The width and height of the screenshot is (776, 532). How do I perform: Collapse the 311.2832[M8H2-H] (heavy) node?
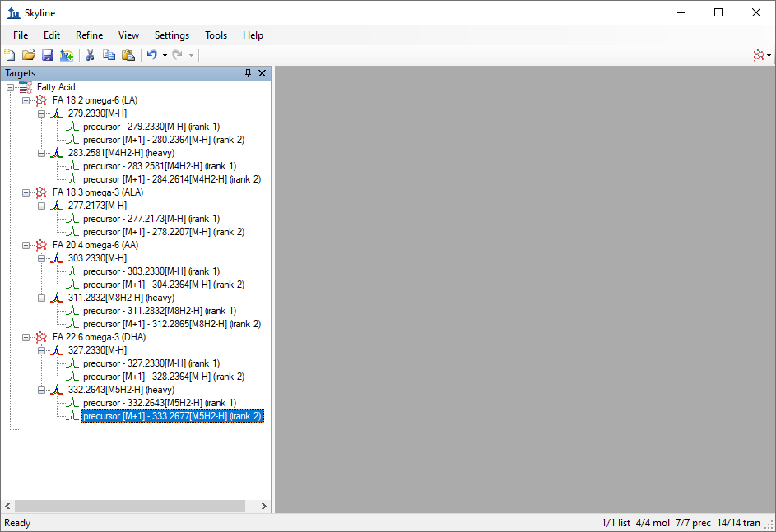42,298
